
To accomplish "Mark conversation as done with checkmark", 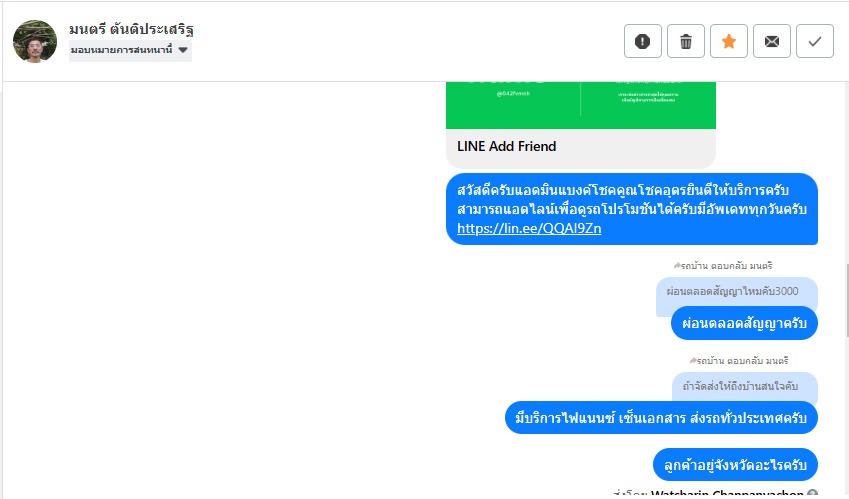I will click(815, 41).
